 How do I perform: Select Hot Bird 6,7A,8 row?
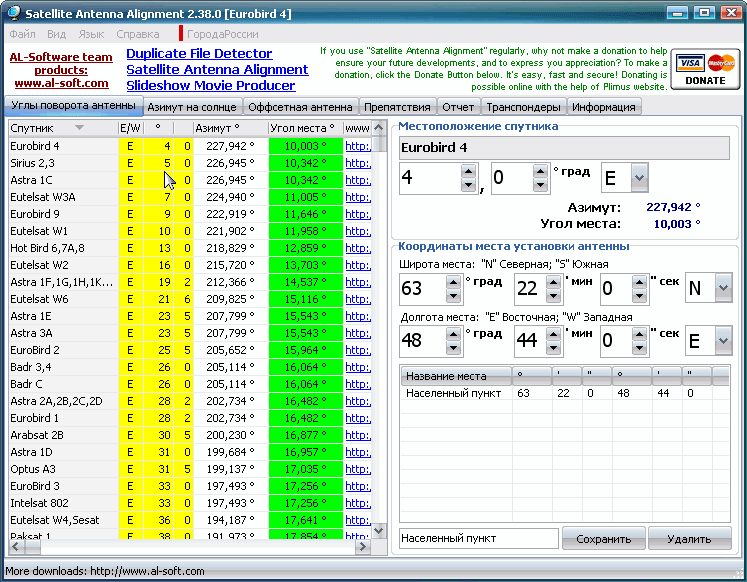pos(191,248)
